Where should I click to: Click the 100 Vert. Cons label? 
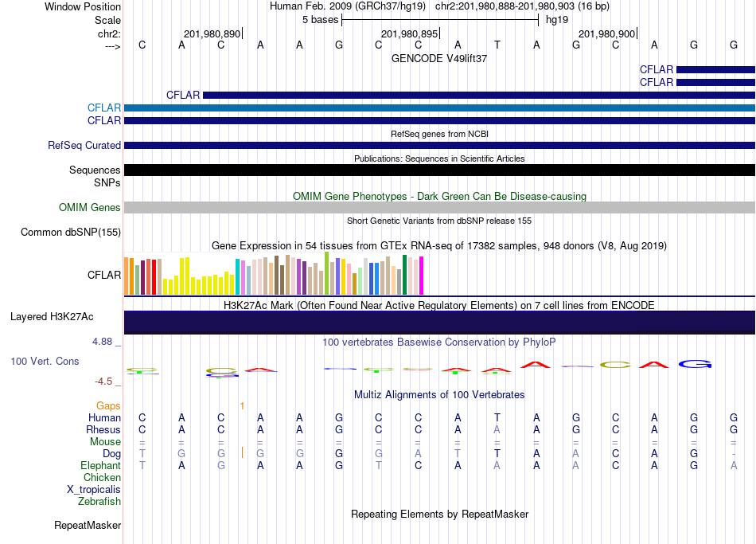45,361
